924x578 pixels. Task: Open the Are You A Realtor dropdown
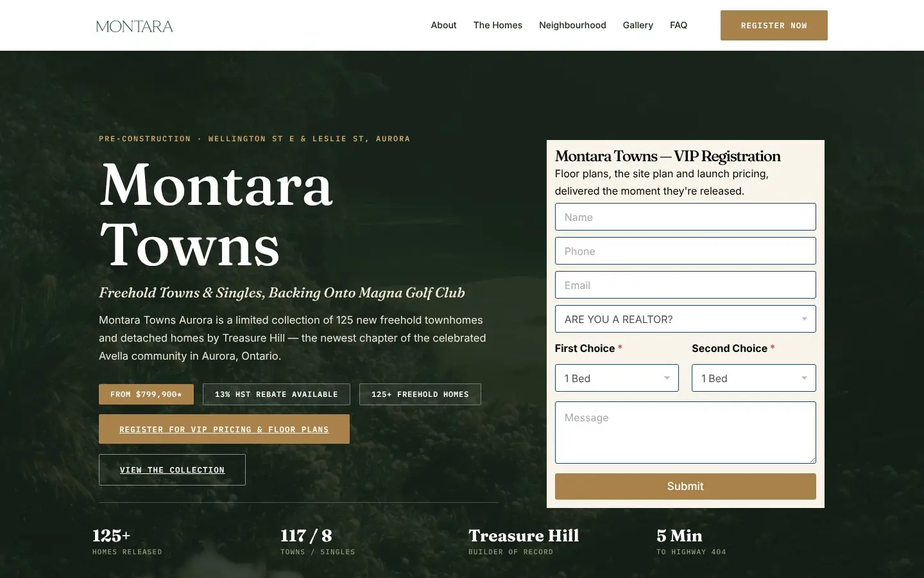[685, 319]
